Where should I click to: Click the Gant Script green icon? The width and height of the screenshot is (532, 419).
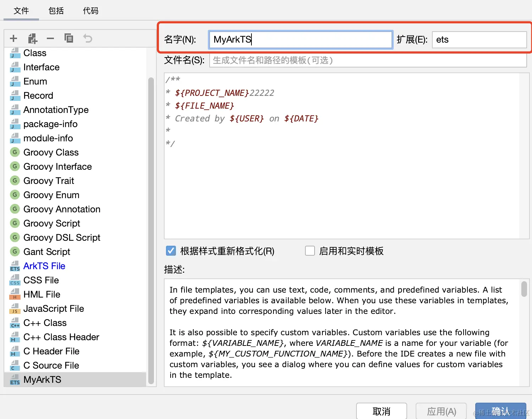pos(15,251)
